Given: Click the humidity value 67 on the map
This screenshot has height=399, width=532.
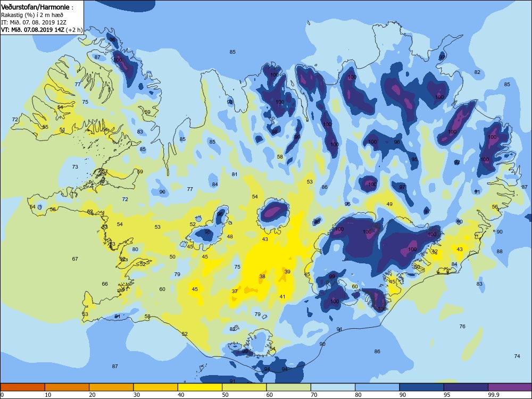Looking at the screenshot, I should click(75, 259).
